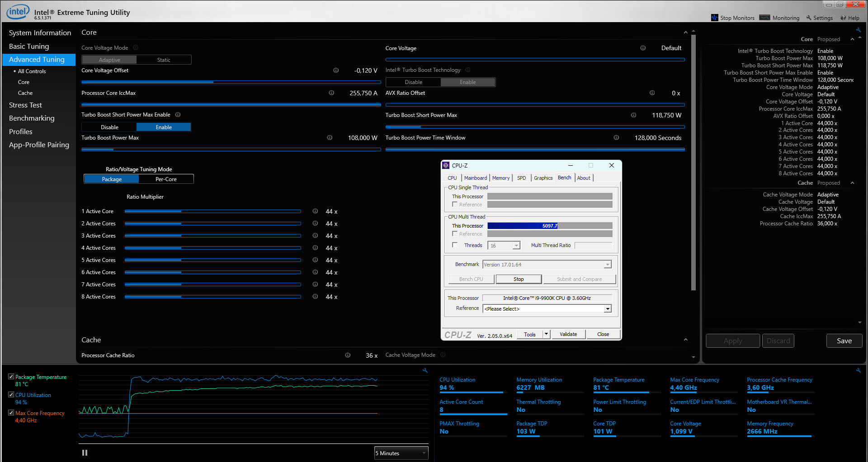Open Stress Test in the left sidebar
Screen dimensions: 868x462
25,105
